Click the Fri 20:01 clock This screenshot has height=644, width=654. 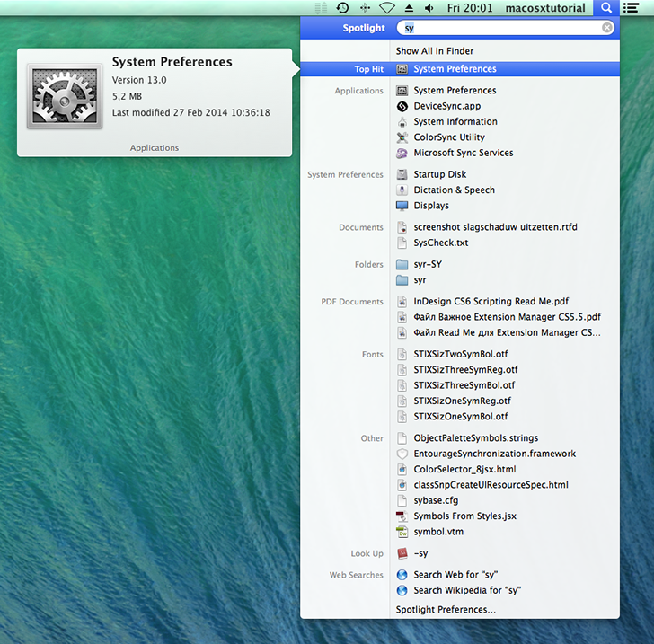click(470, 8)
